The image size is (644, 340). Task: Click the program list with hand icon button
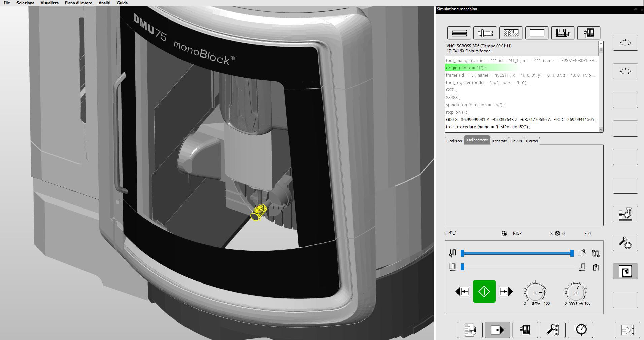470,330
